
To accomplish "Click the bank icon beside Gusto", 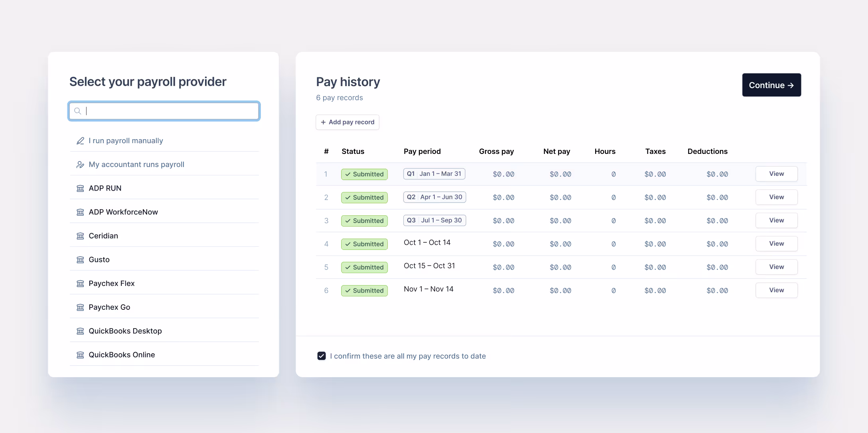I will (80, 260).
